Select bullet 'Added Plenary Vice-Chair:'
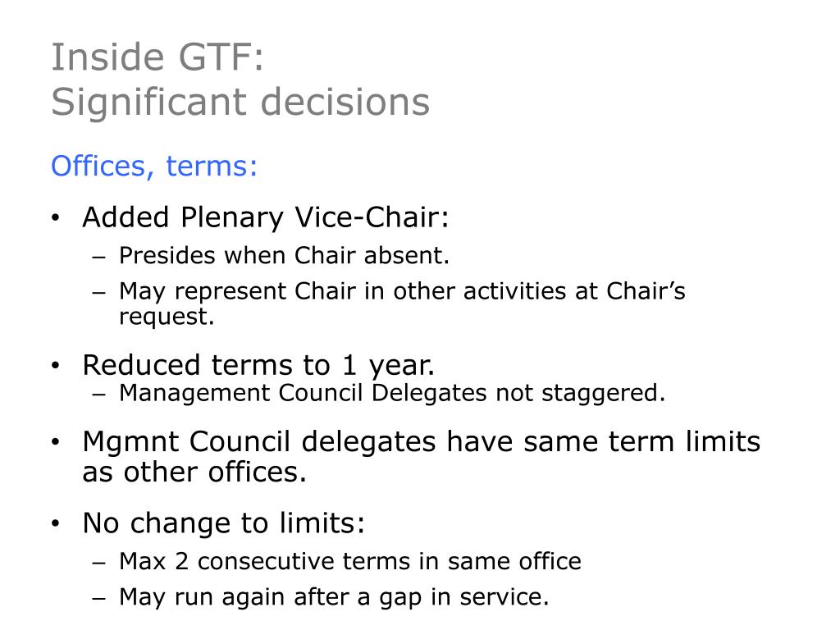Viewport: 840px width, 630px height. click(x=265, y=218)
